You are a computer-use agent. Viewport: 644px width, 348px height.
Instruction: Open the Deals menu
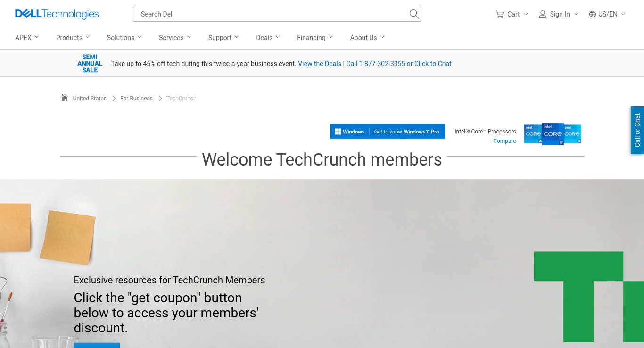268,38
